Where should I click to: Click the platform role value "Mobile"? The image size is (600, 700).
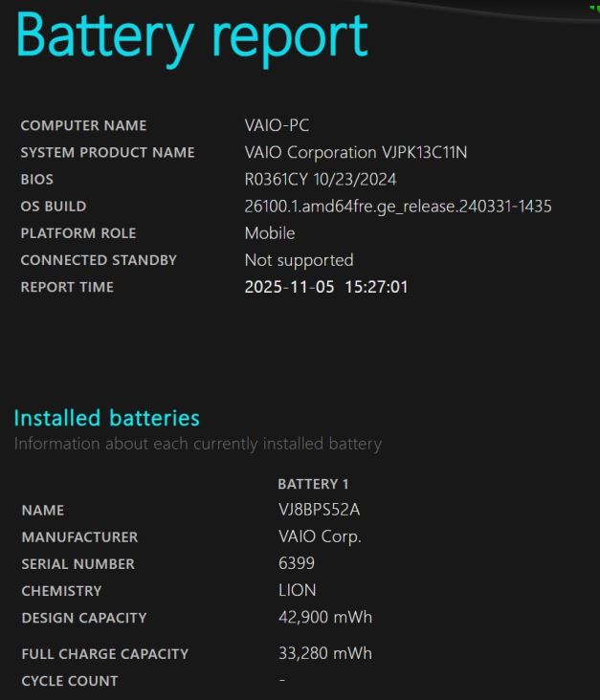pos(270,232)
